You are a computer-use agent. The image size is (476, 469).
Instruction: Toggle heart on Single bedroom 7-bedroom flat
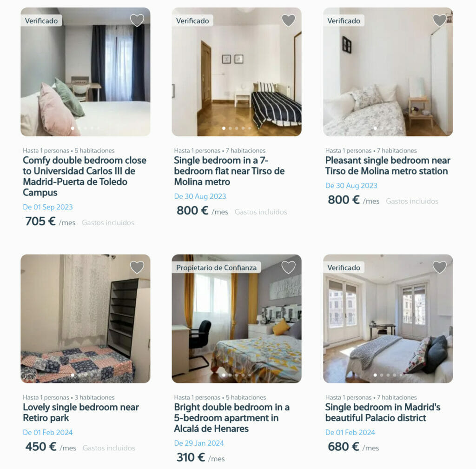[288, 20]
